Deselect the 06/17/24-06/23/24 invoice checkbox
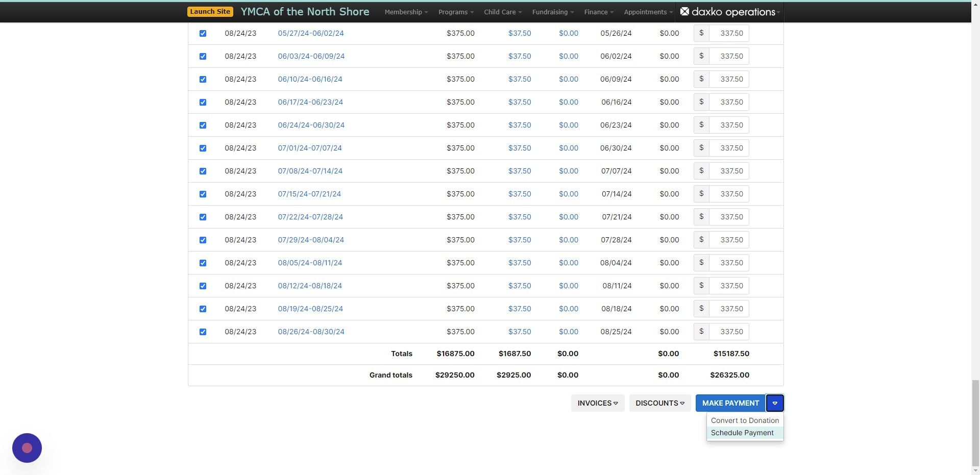This screenshot has width=980, height=475. click(203, 102)
